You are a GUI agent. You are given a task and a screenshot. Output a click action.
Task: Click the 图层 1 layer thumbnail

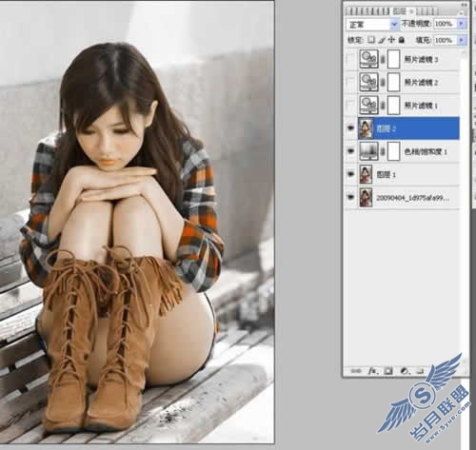tap(366, 174)
